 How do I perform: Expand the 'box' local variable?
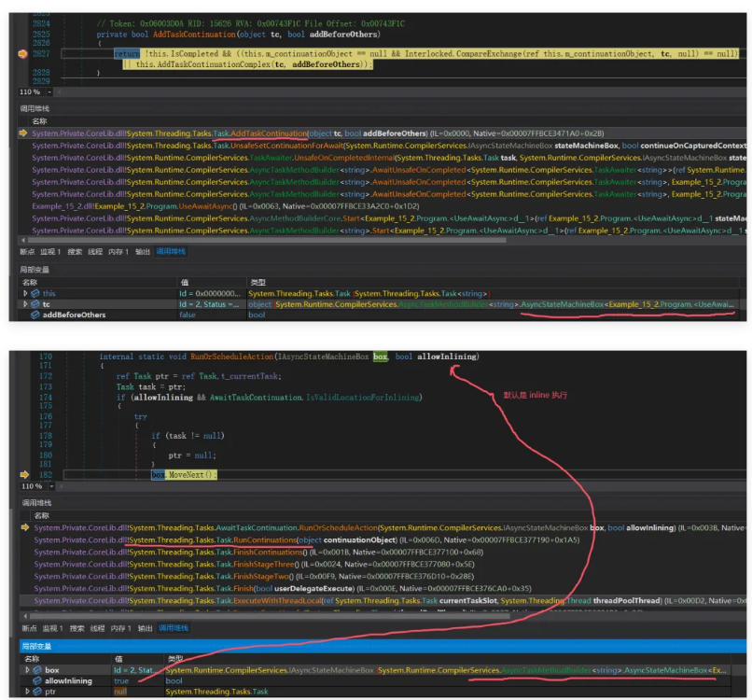tap(27, 670)
